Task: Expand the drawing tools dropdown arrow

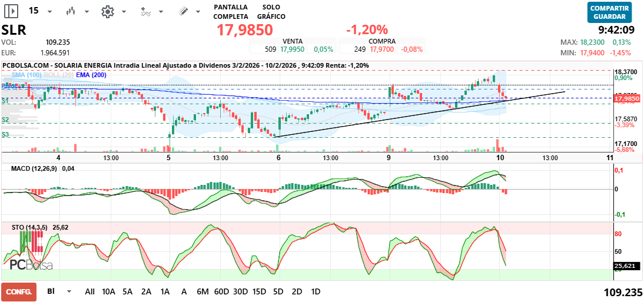Action: coord(199,12)
